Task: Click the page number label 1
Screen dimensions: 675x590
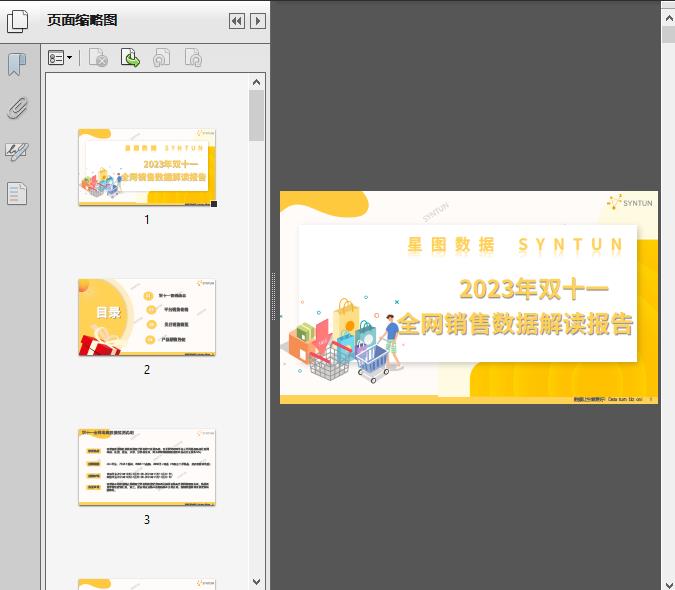Action: coord(147,220)
